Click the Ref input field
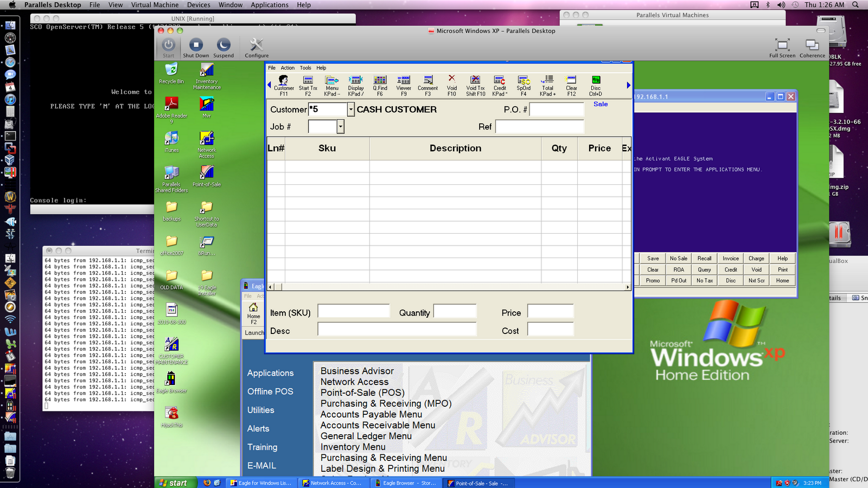This screenshot has height=488, width=868. click(x=540, y=127)
